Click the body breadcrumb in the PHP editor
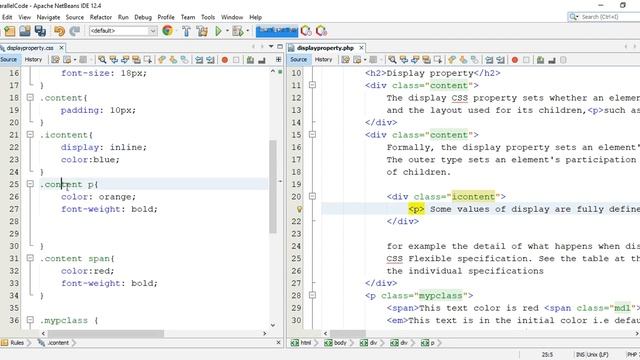 336,343
